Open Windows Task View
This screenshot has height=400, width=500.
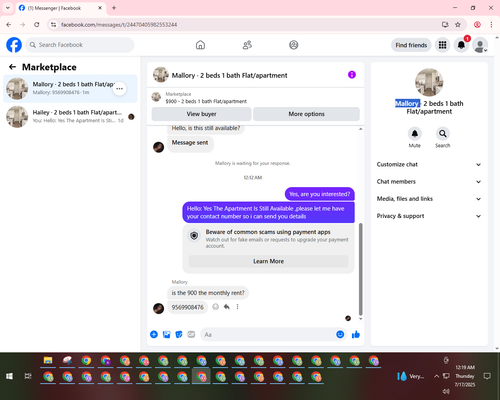tap(28, 376)
